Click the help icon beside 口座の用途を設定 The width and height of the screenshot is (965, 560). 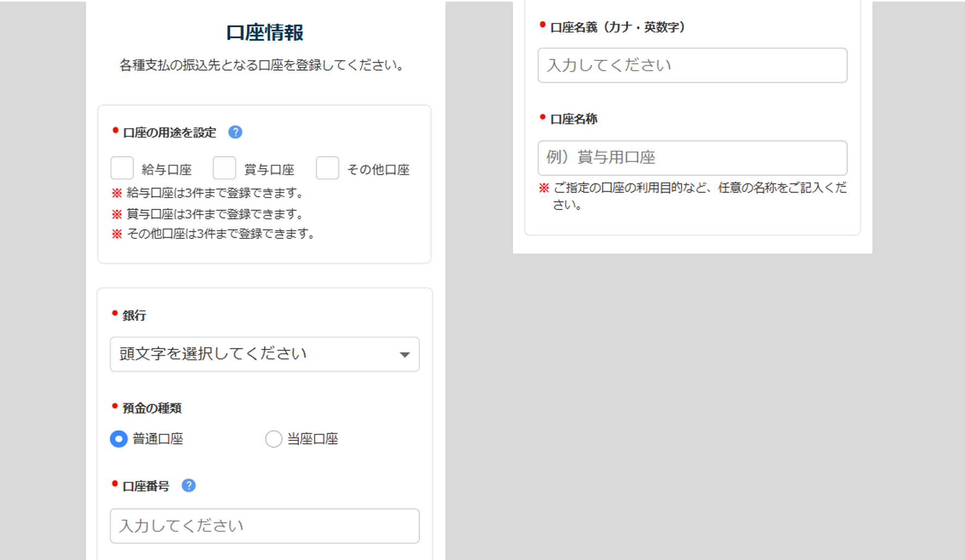[235, 132]
